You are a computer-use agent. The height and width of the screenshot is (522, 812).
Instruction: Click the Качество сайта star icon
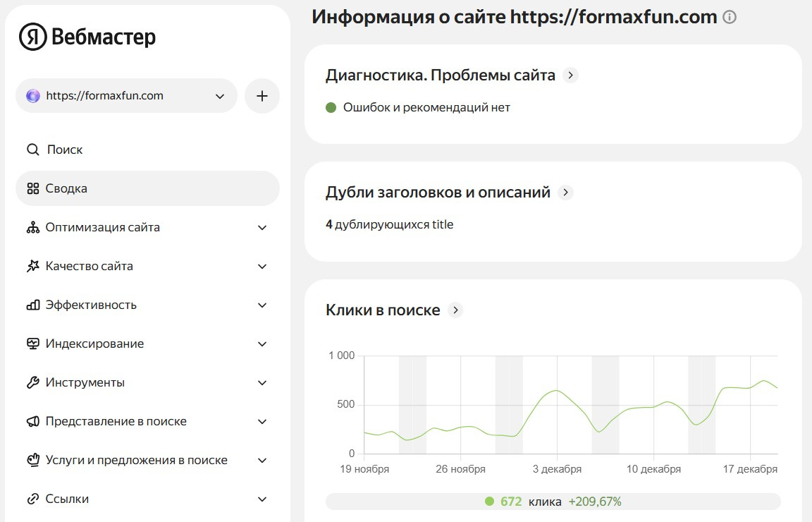[32, 267]
